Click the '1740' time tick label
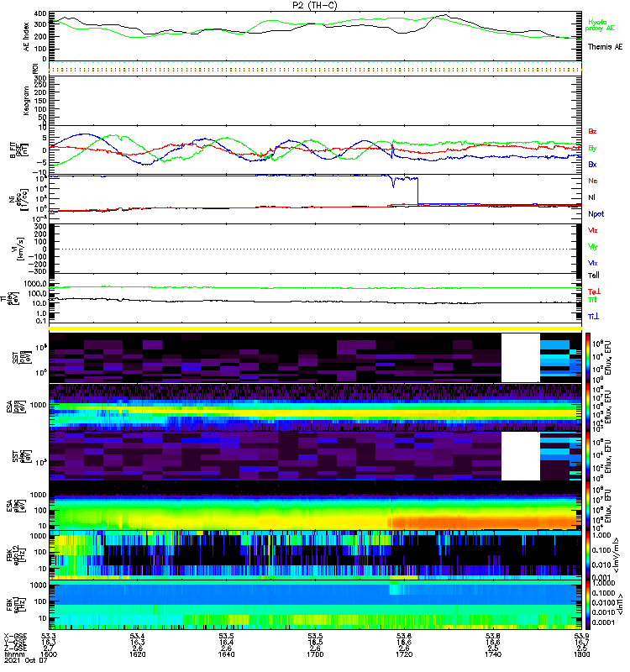Screen dimensions: 630x672 (493, 654)
